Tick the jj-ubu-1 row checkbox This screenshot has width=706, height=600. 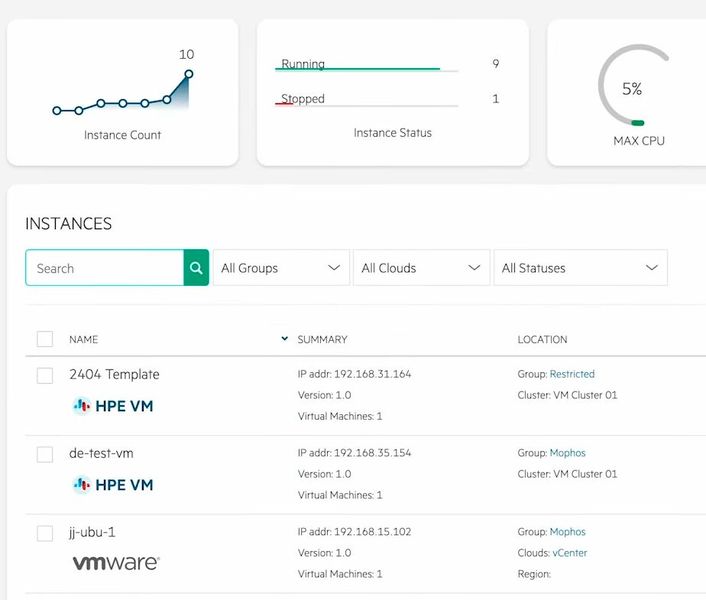(x=45, y=533)
